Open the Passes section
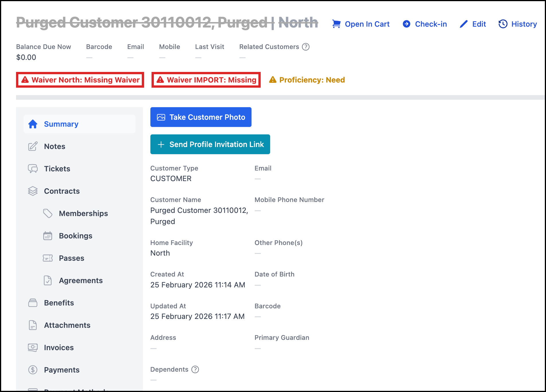The width and height of the screenshot is (546, 392). point(72,258)
